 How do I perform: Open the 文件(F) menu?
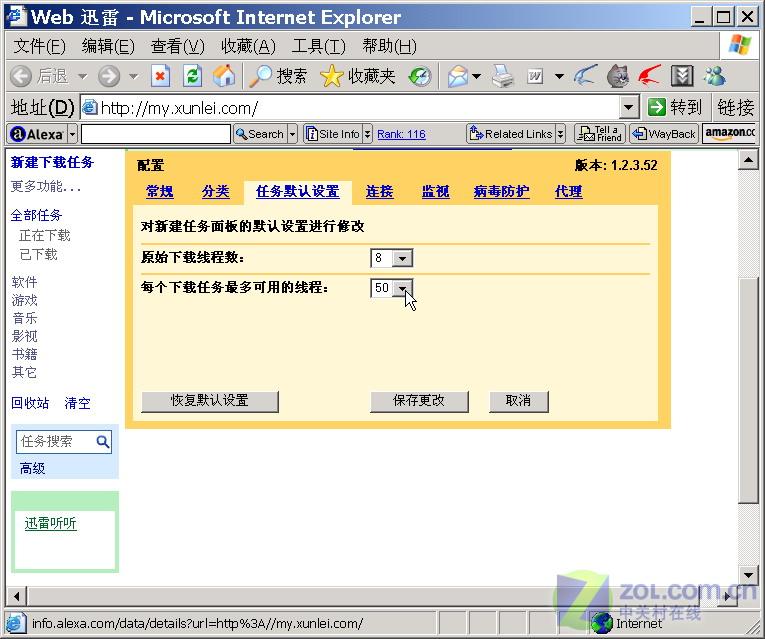(39, 46)
